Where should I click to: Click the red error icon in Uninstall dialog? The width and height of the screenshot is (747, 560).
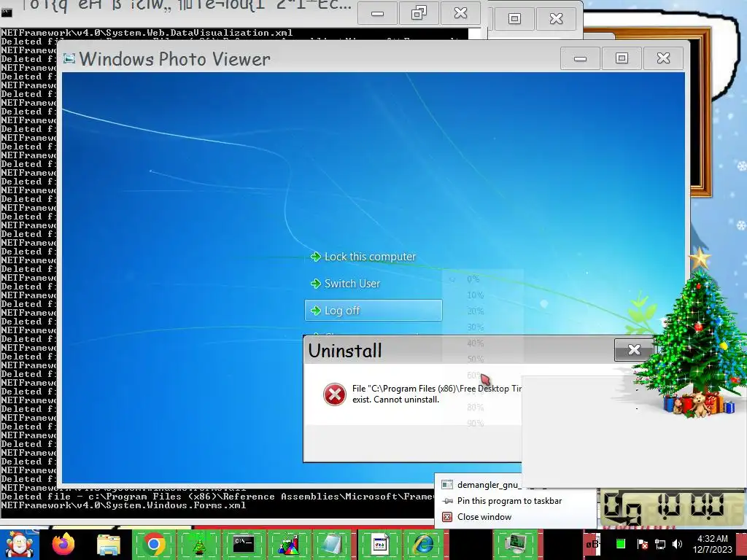(x=334, y=394)
